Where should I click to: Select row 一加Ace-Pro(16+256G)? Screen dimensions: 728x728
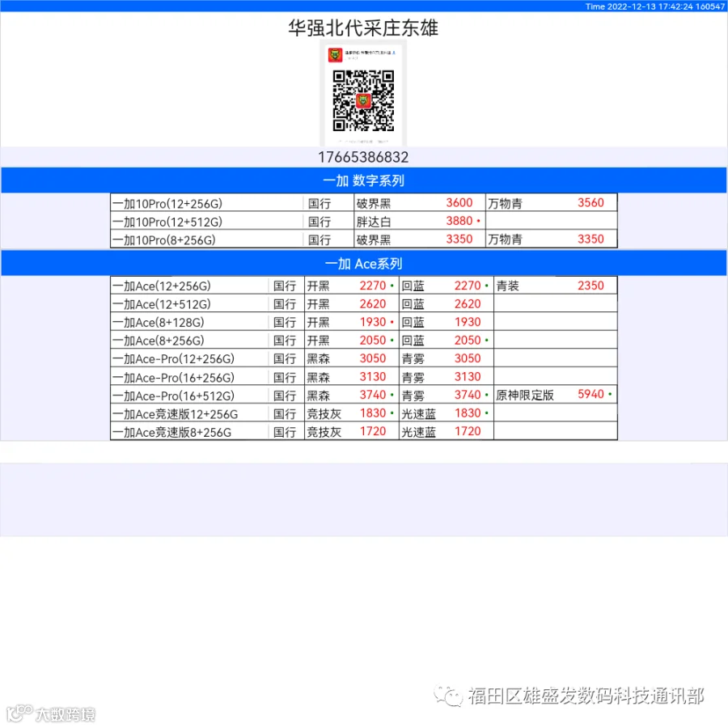point(363,376)
